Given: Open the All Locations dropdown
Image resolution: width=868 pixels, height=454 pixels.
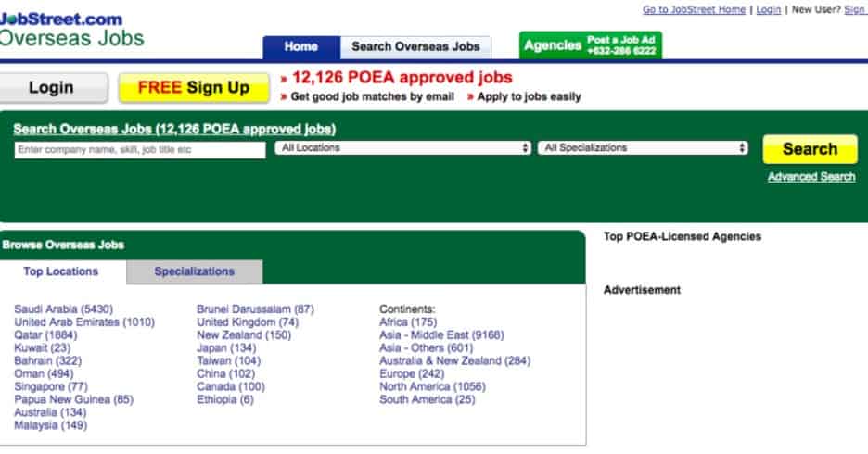Looking at the screenshot, I should pyautogui.click(x=402, y=148).
